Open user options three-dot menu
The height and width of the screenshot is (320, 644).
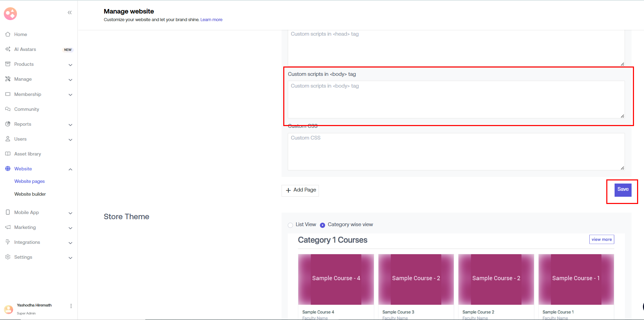71,306
